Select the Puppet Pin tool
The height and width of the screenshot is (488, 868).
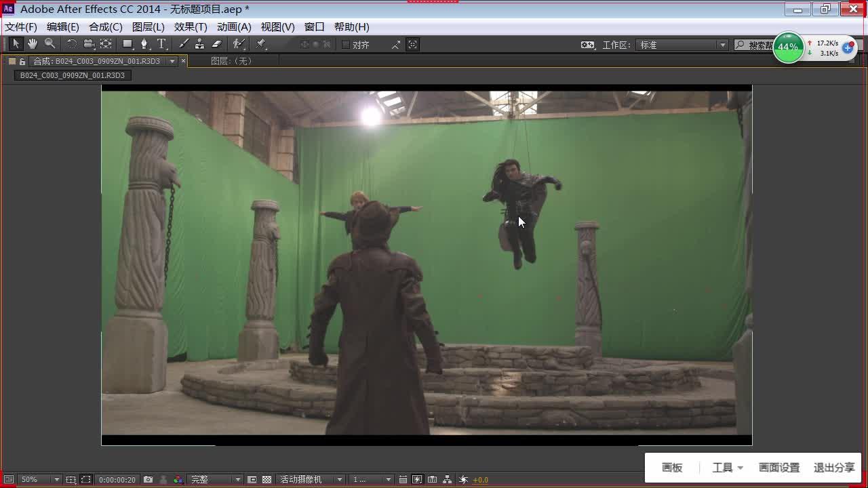(261, 44)
